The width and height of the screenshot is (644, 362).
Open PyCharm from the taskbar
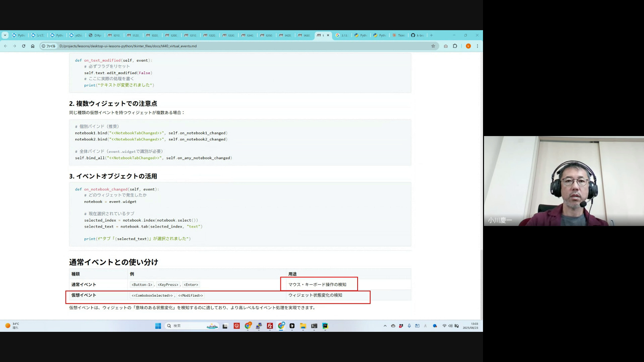pos(325,326)
